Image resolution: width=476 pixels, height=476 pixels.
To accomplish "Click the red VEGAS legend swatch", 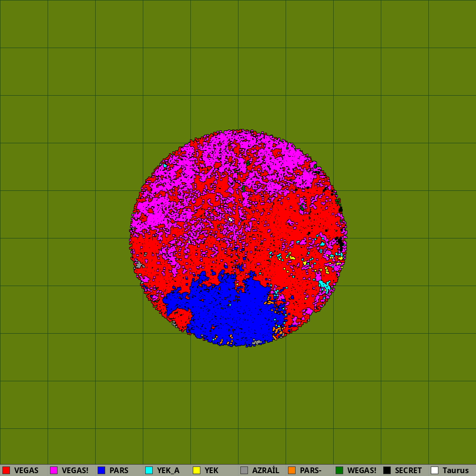I will pos(6,470).
